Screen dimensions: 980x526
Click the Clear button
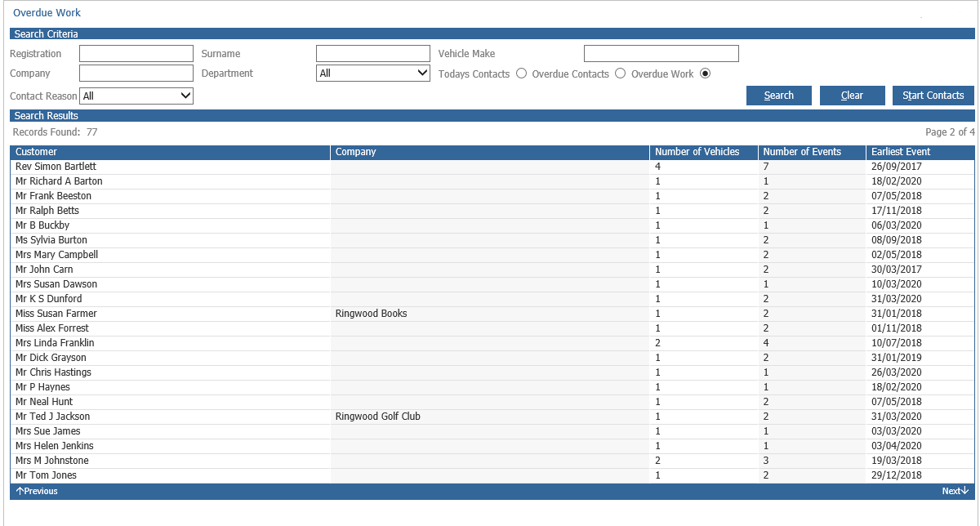tap(852, 96)
